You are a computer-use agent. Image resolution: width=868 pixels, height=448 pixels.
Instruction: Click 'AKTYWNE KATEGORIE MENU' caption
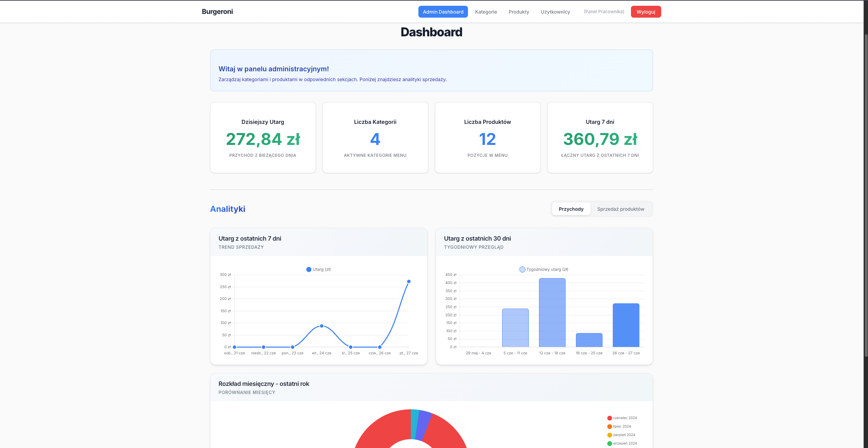tap(375, 155)
